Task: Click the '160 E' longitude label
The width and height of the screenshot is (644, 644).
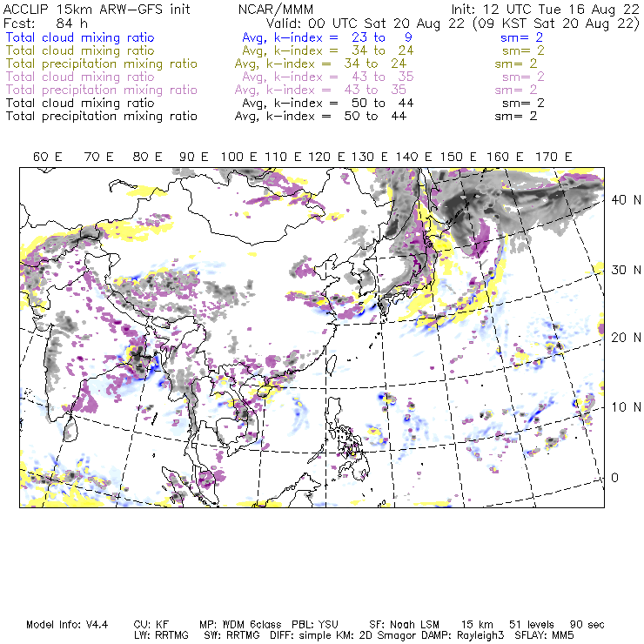Action: tap(505, 157)
